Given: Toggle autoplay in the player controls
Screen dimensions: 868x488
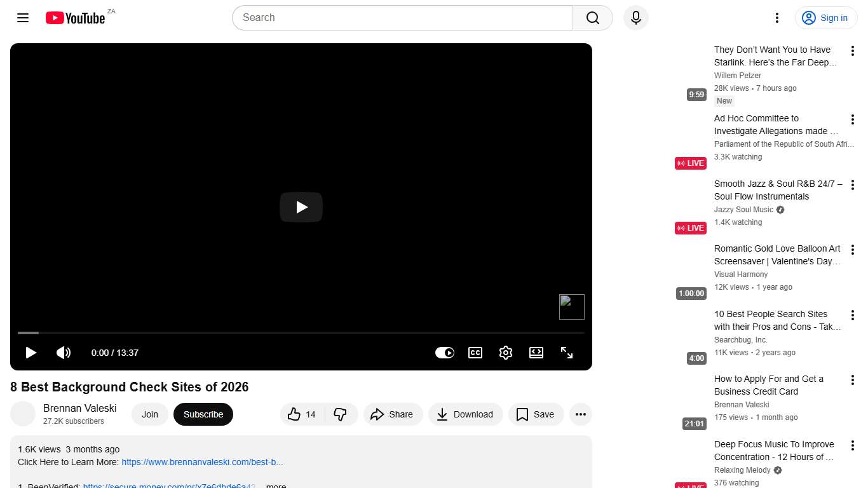Looking at the screenshot, I should (x=445, y=353).
